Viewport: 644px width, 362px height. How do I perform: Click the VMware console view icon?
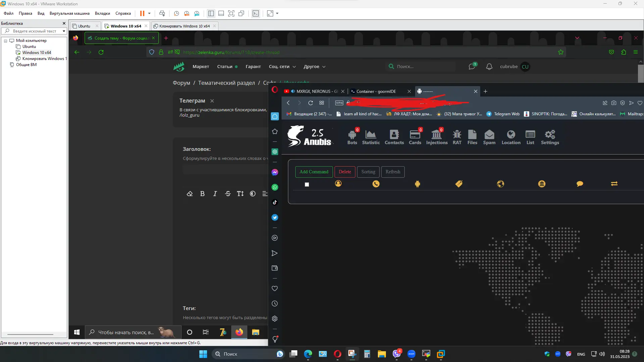[256, 13]
